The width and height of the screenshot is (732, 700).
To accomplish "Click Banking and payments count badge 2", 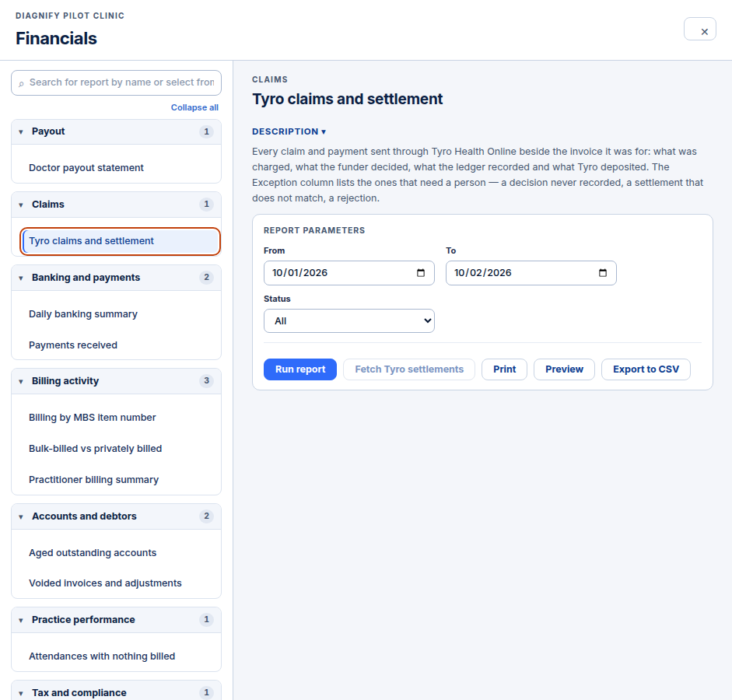I will pyautogui.click(x=206, y=278).
